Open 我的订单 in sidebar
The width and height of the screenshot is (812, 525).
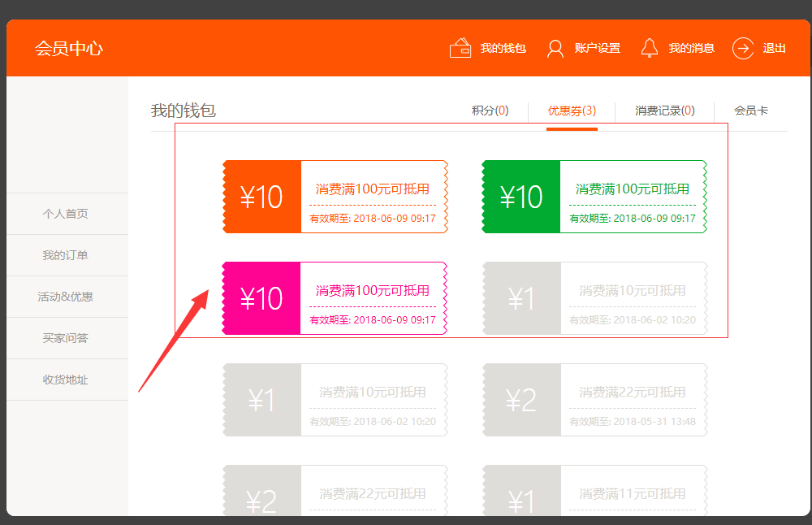click(x=66, y=255)
